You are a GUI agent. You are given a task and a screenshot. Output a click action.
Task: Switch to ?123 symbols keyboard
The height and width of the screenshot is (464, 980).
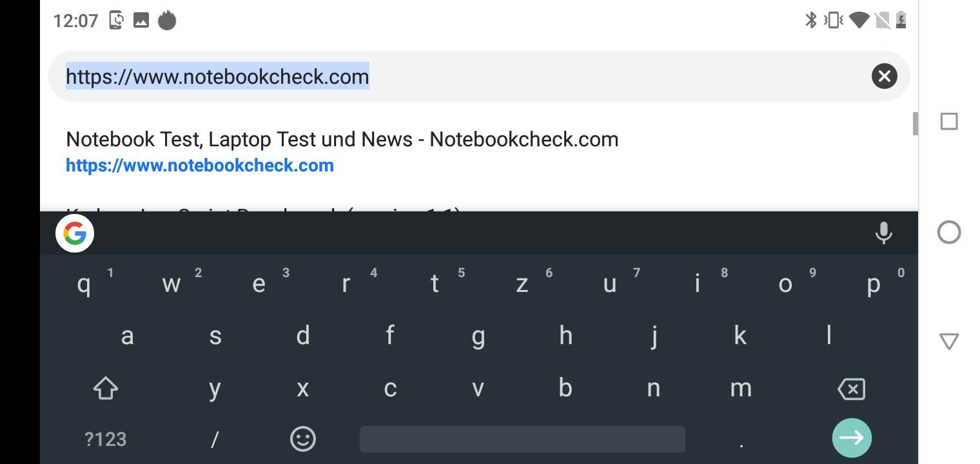[106, 440]
